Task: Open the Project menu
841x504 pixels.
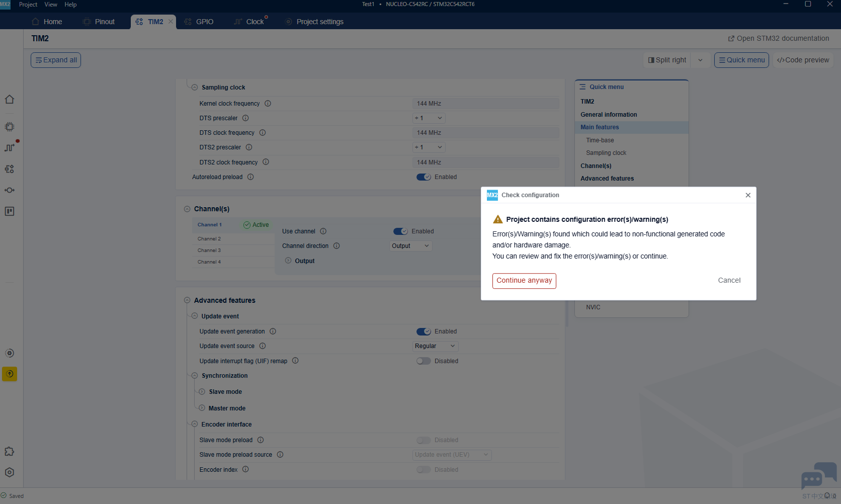Action: [28, 5]
